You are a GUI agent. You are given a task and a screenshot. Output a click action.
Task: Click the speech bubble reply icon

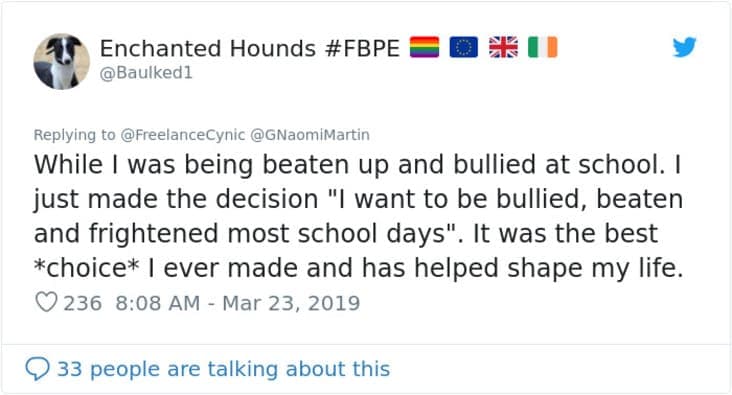tap(37, 369)
